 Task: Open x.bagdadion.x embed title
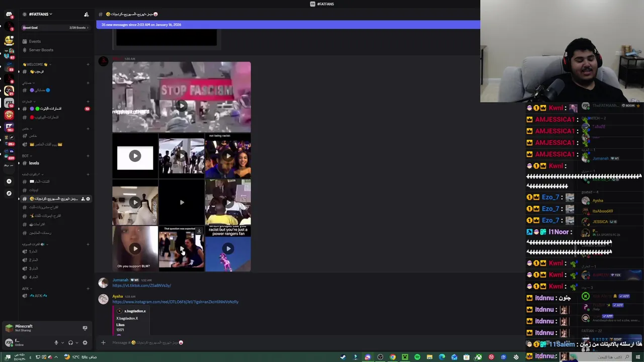135,311
